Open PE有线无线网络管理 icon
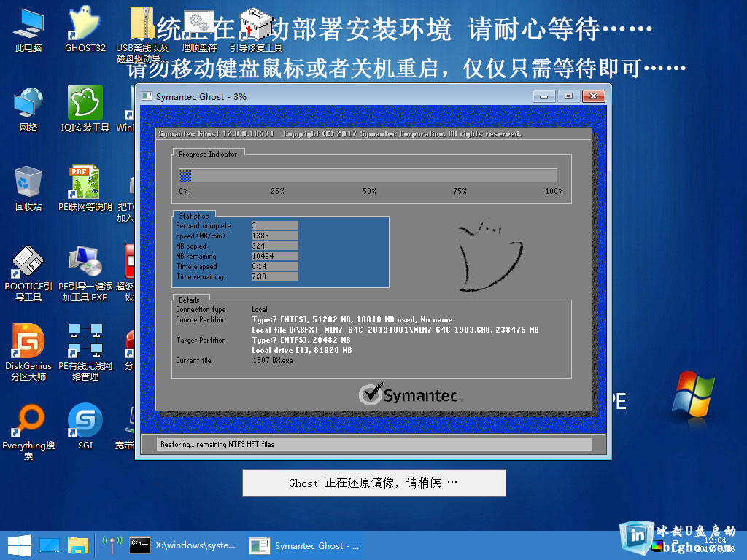Image resolution: width=747 pixels, height=560 pixels. (85, 352)
